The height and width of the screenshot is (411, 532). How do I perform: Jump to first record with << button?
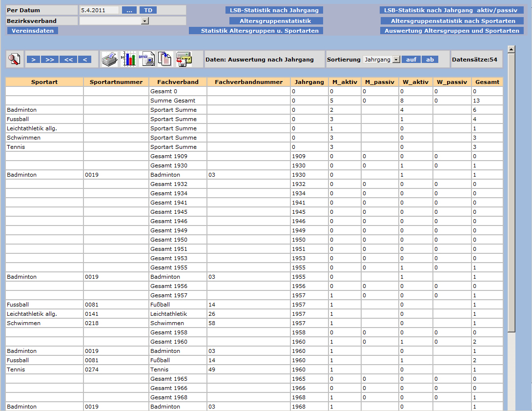pos(68,60)
